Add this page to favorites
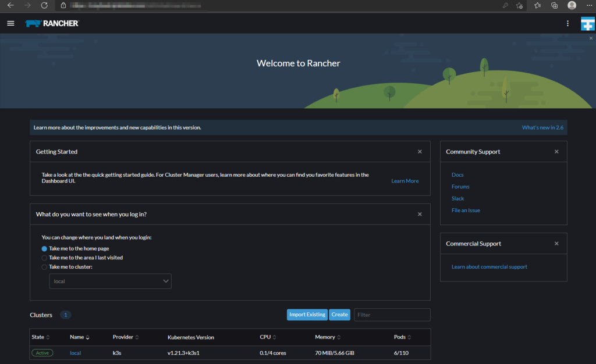Image resolution: width=596 pixels, height=364 pixels. [x=519, y=5]
